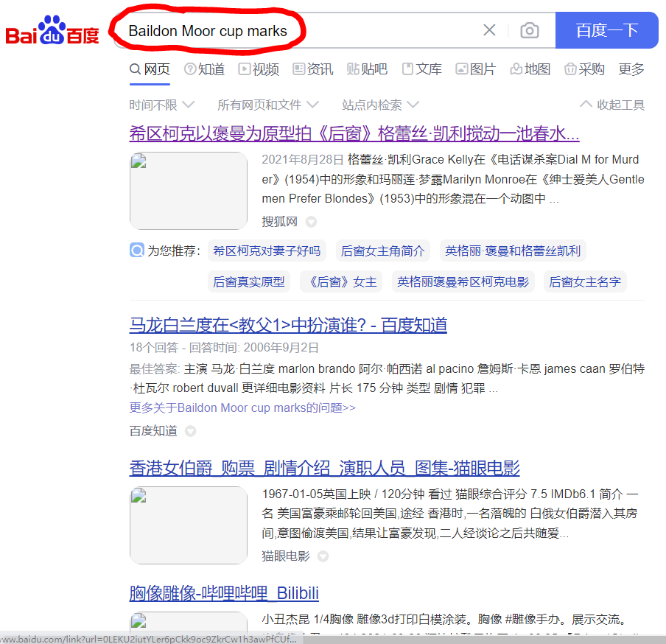666x644 pixels.
Task: Click the 百度知道 source label
Action: click(153, 431)
